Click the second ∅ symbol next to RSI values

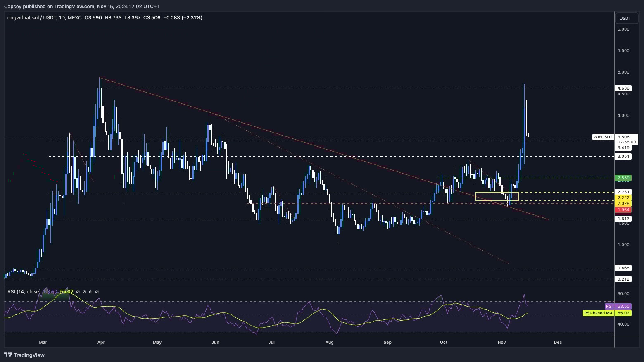[x=84, y=292]
